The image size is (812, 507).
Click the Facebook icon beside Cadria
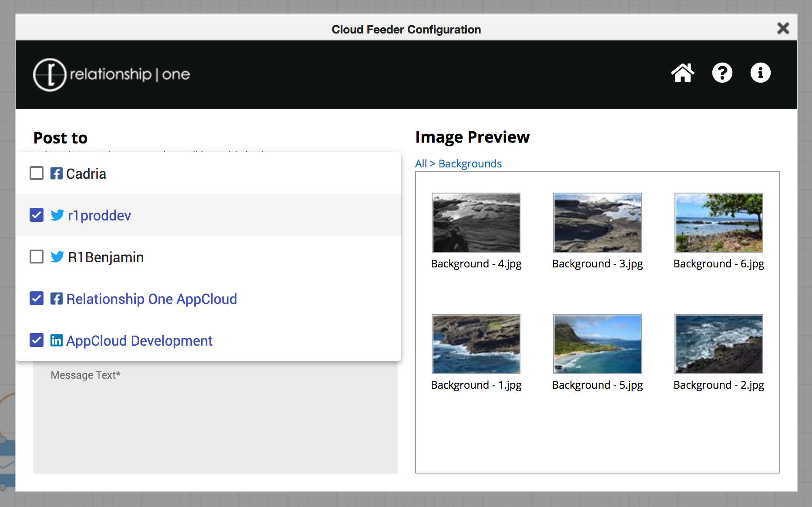[57, 173]
